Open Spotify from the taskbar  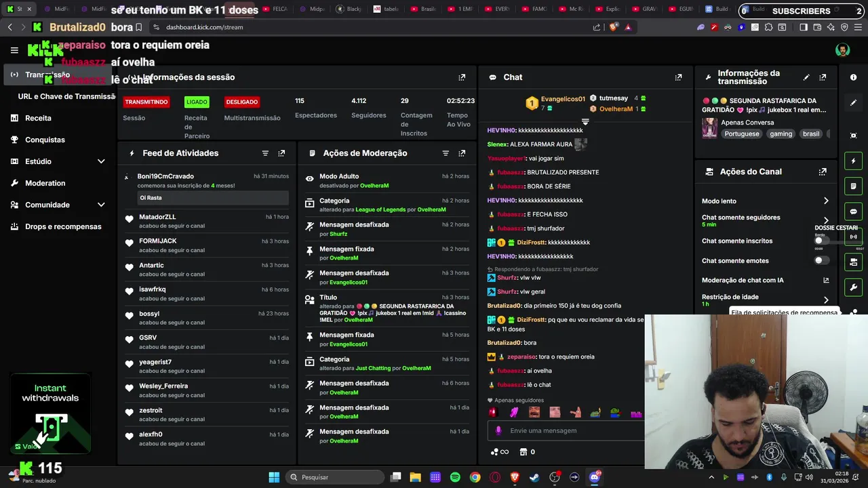click(x=455, y=477)
